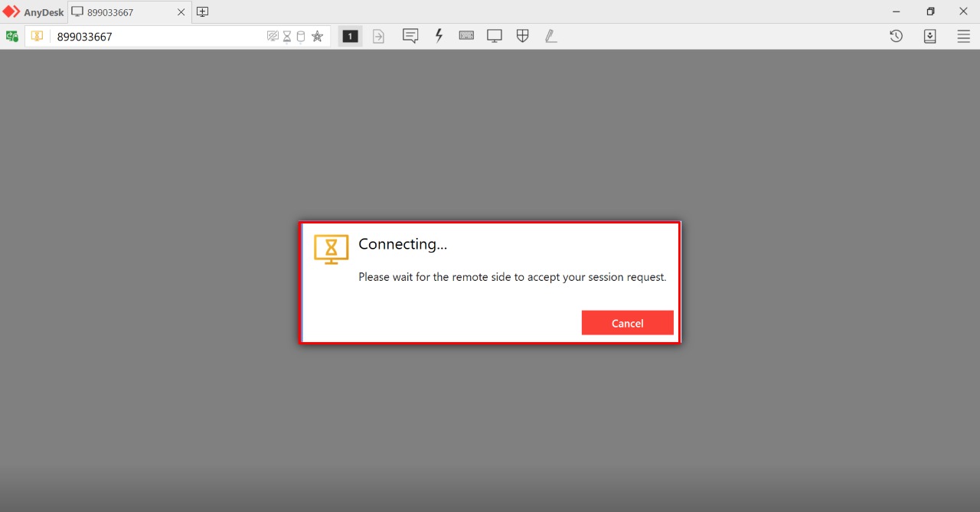Close the 899033667 session tab

pyautogui.click(x=181, y=12)
